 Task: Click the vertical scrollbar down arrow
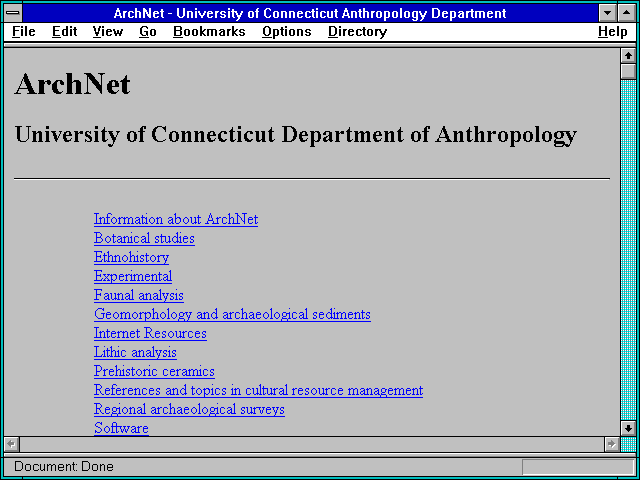click(628, 428)
